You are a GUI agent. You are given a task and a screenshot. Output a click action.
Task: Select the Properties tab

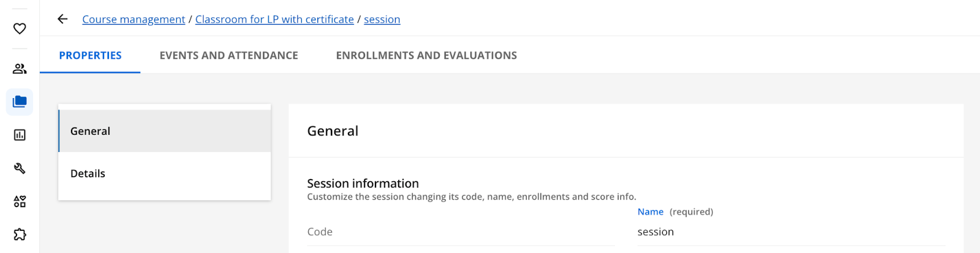coord(90,56)
